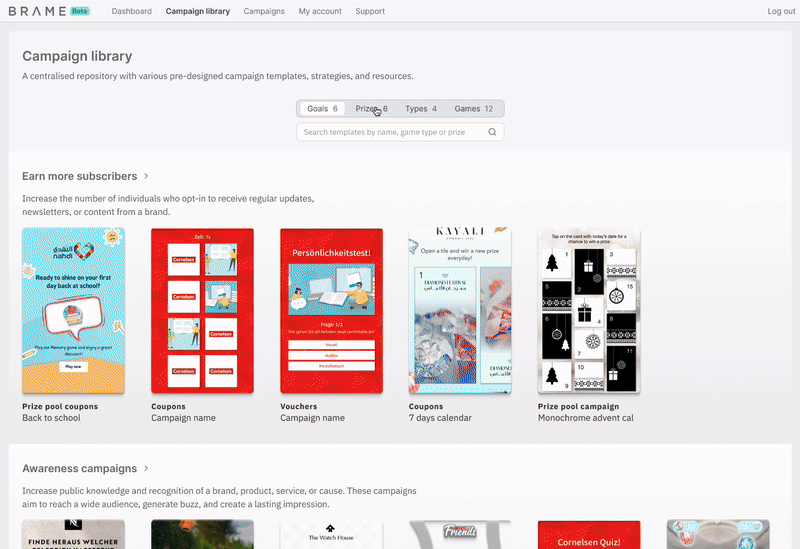This screenshot has height=549, width=800.
Task: Open the Cornelsen Quiz template thumbnail
Action: pos(589,535)
